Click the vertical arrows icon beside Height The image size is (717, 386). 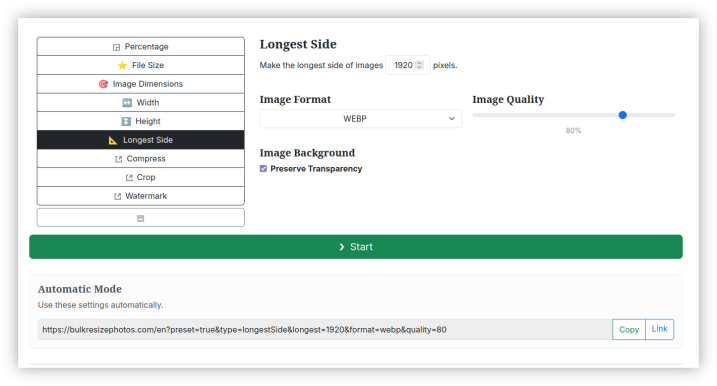click(x=126, y=121)
